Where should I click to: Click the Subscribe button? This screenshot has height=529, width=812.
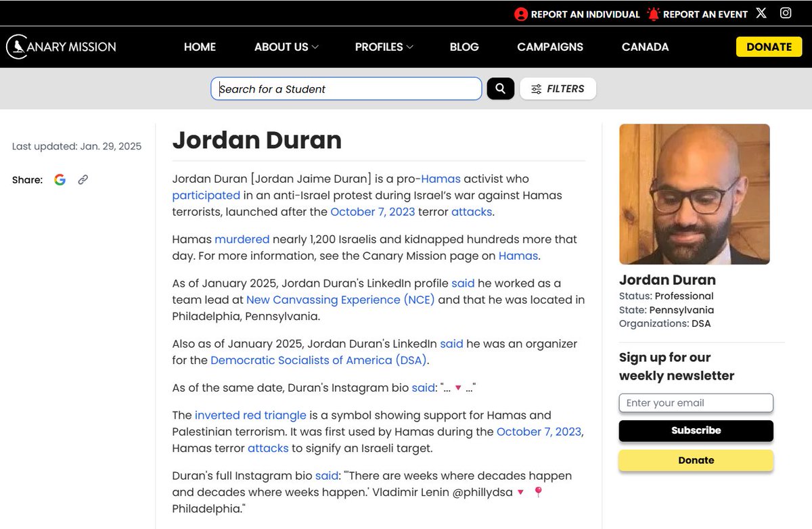[696, 430]
